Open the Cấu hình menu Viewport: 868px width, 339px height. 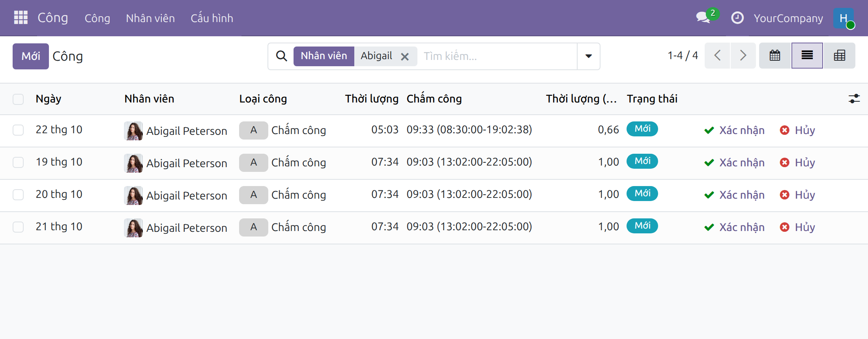click(x=212, y=18)
